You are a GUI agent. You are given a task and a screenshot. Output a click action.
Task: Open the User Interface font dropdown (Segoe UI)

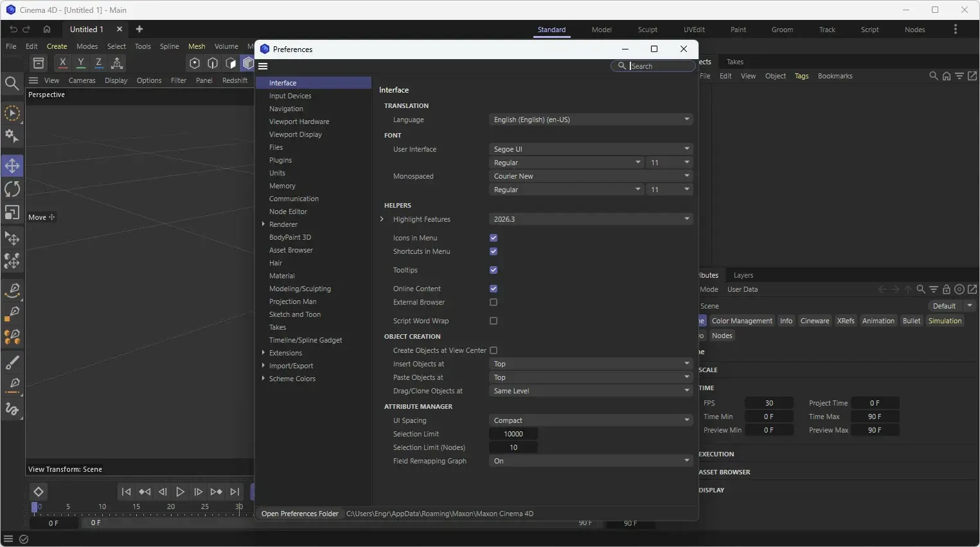pos(591,149)
